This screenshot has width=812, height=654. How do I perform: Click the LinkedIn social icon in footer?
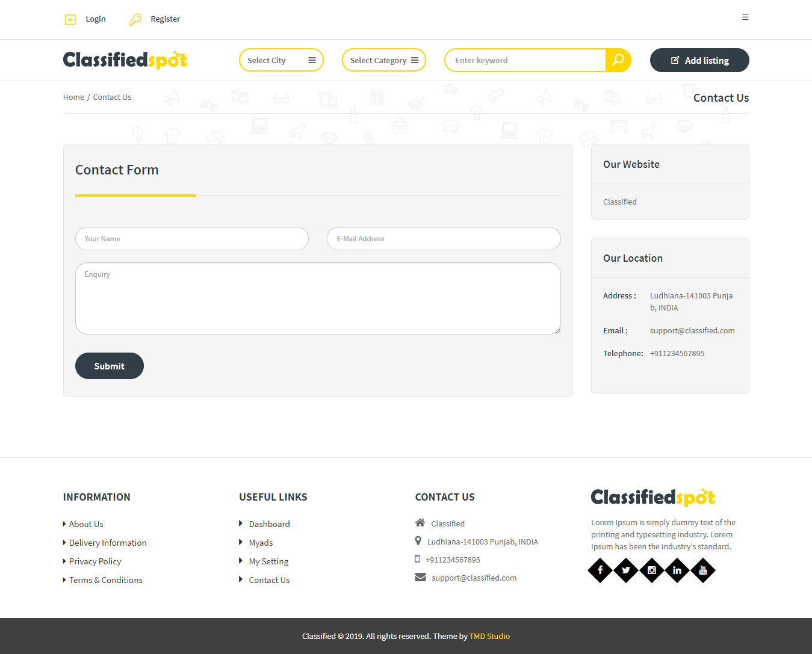pos(677,570)
